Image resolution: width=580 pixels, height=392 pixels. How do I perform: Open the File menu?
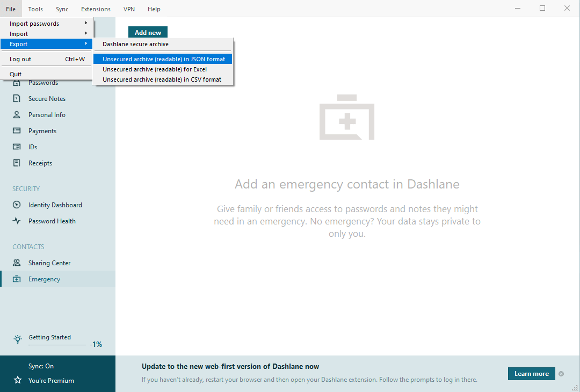point(11,9)
